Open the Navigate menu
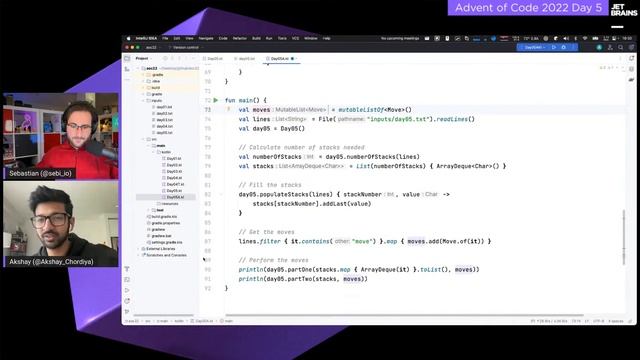This screenshot has height=360, width=640. tap(206, 38)
